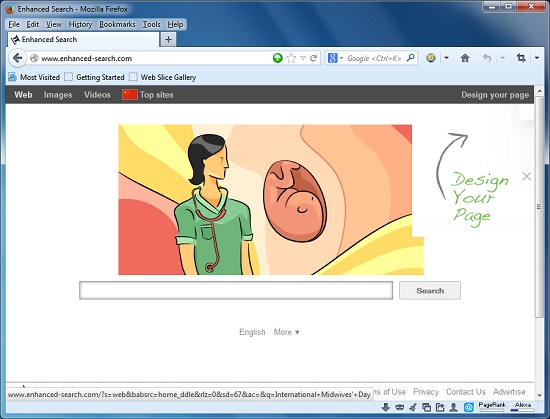Click the PageRank indicator bar

[492, 407]
